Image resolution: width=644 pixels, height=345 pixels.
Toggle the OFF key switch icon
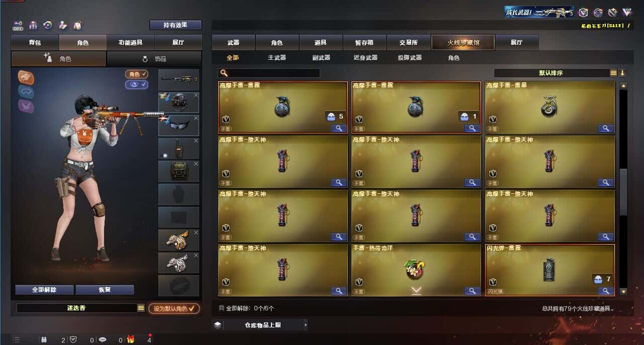tap(18, 25)
